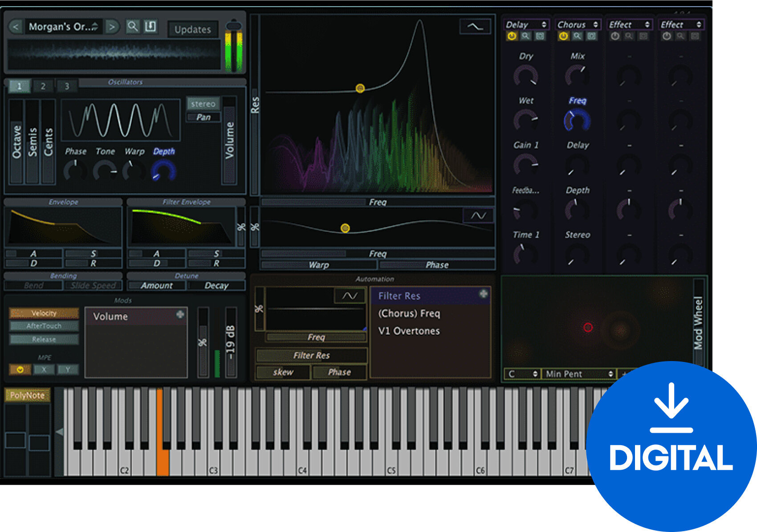Select oscillator tab 1
This screenshot has height=532, width=757.
pos(19,86)
